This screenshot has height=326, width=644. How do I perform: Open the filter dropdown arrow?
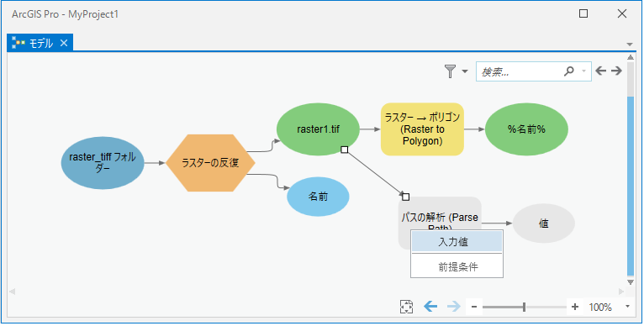click(x=465, y=71)
